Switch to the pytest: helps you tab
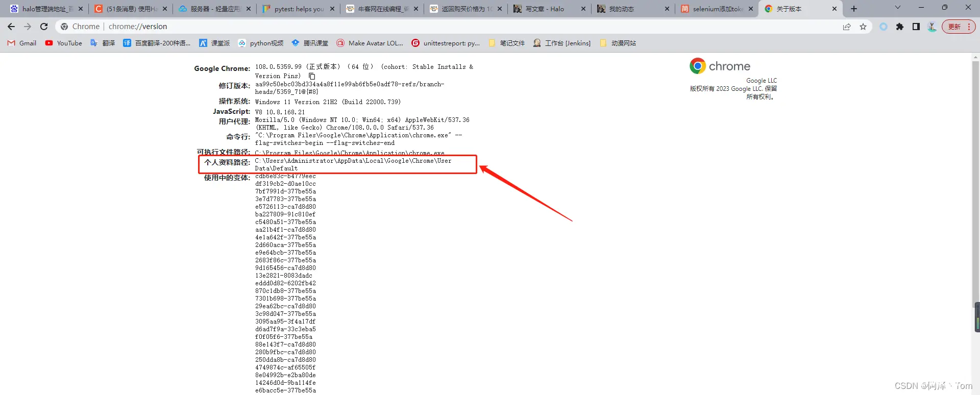Image resolution: width=980 pixels, height=395 pixels. click(299, 9)
